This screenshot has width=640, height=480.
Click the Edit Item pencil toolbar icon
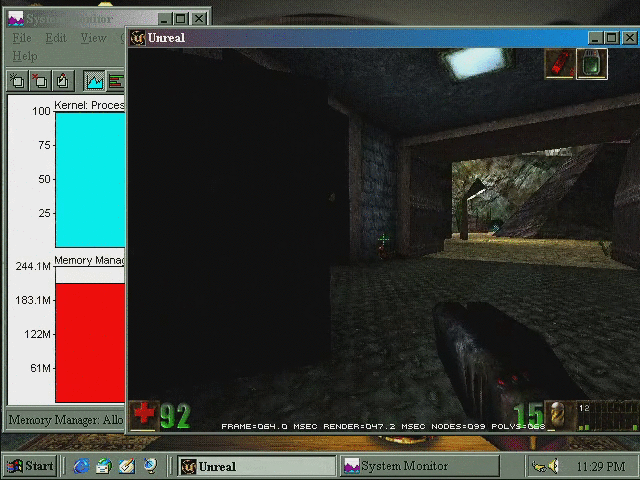tap(63, 81)
